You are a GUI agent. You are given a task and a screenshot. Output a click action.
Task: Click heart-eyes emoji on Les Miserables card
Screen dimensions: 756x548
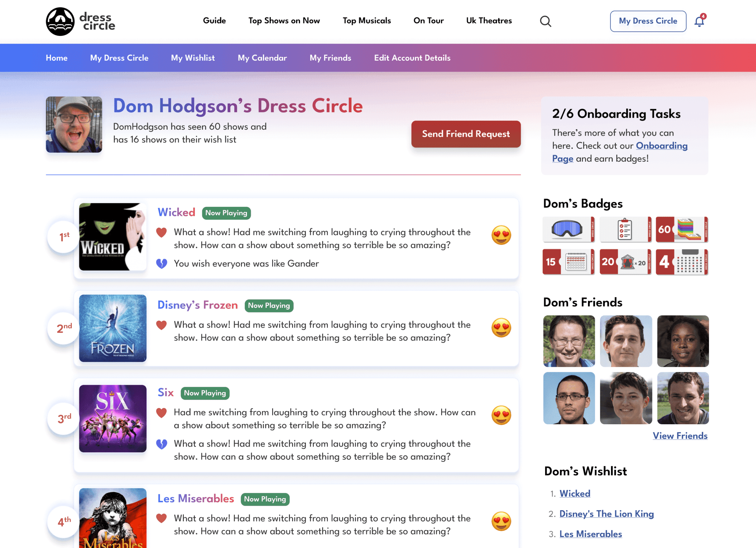pos(501,521)
